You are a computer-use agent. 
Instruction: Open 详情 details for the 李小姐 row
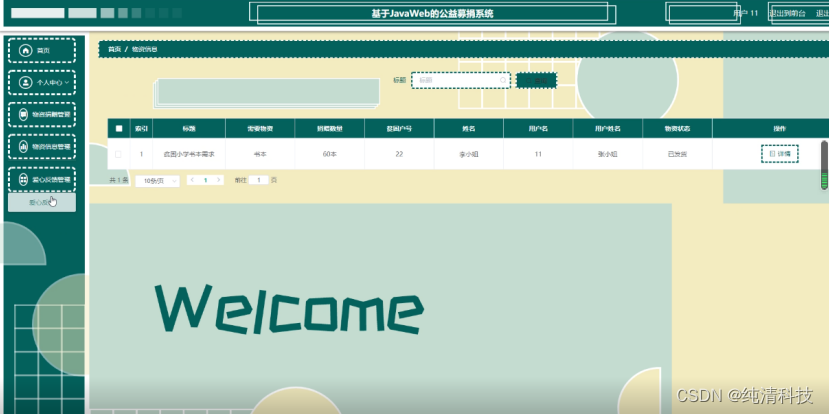[780, 154]
